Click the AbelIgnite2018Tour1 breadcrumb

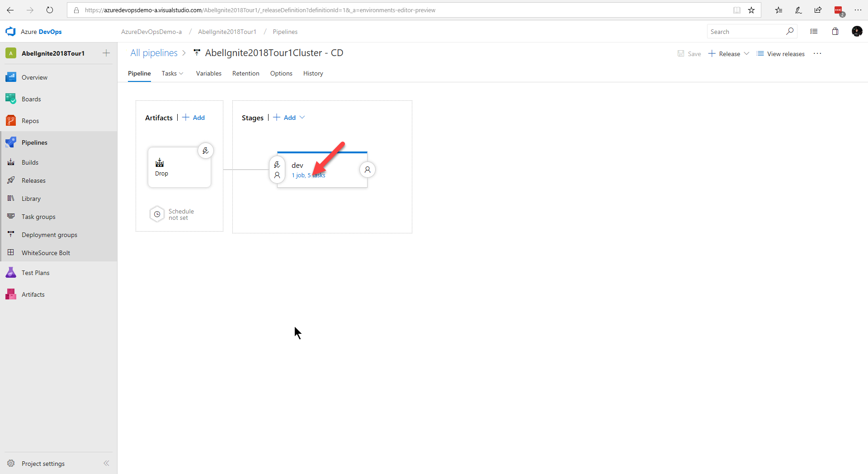click(x=227, y=32)
